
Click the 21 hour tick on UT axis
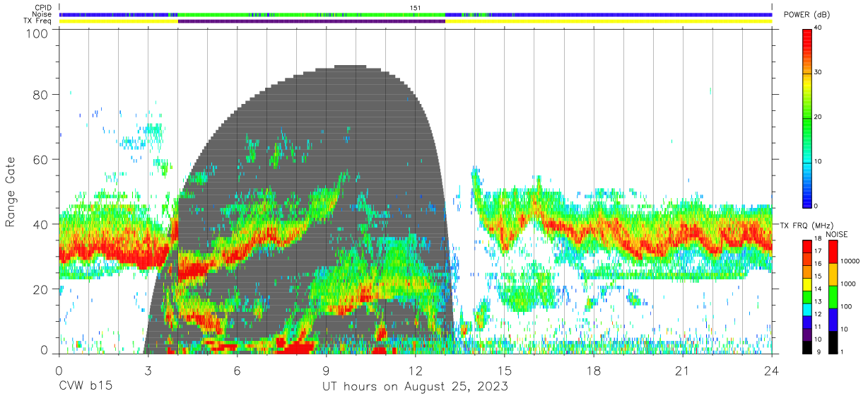pos(683,371)
